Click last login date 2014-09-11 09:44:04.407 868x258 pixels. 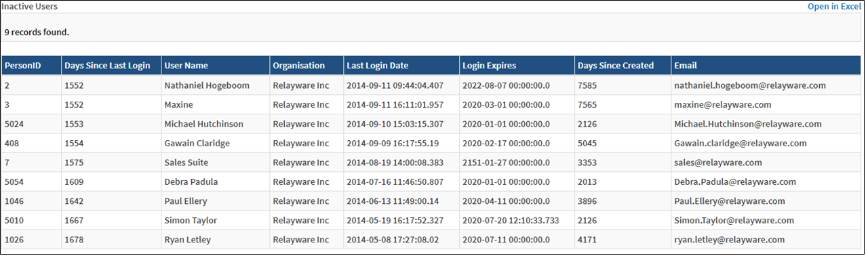[x=395, y=85]
